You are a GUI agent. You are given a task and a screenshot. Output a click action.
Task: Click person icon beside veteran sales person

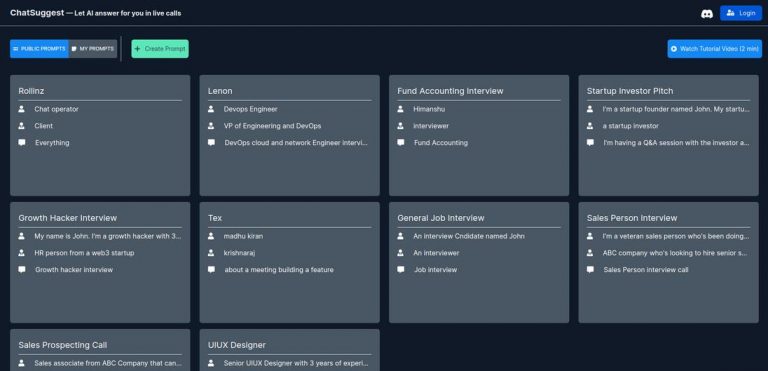point(590,236)
